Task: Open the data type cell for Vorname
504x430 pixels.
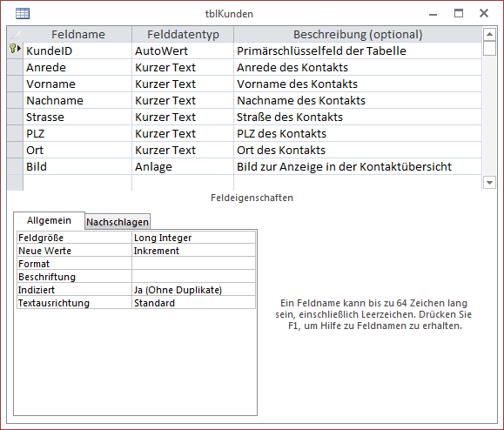Action: (183, 84)
